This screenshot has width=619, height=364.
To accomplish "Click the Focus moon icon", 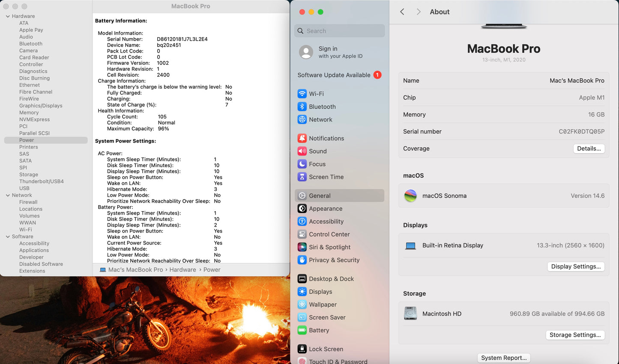I will (x=302, y=164).
